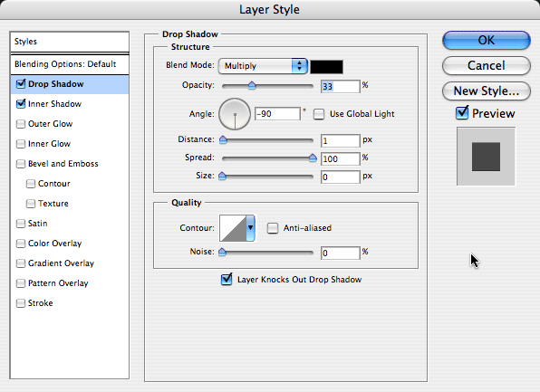This screenshot has height=392, width=540.
Task: Click the Opacity slider handle
Action: pyautogui.click(x=252, y=86)
